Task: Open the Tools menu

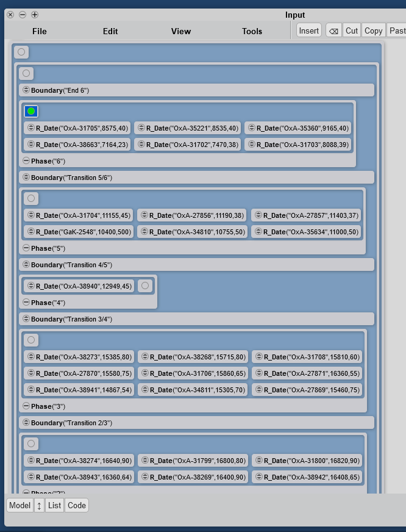Action: point(252,31)
